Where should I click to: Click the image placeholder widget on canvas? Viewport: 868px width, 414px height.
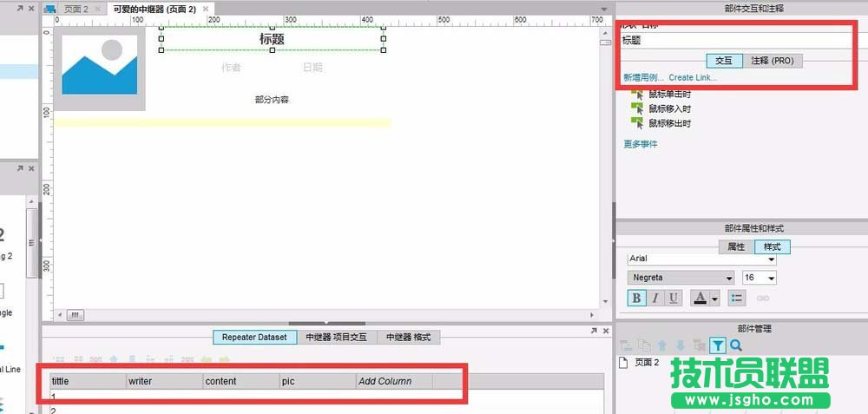tap(99, 68)
